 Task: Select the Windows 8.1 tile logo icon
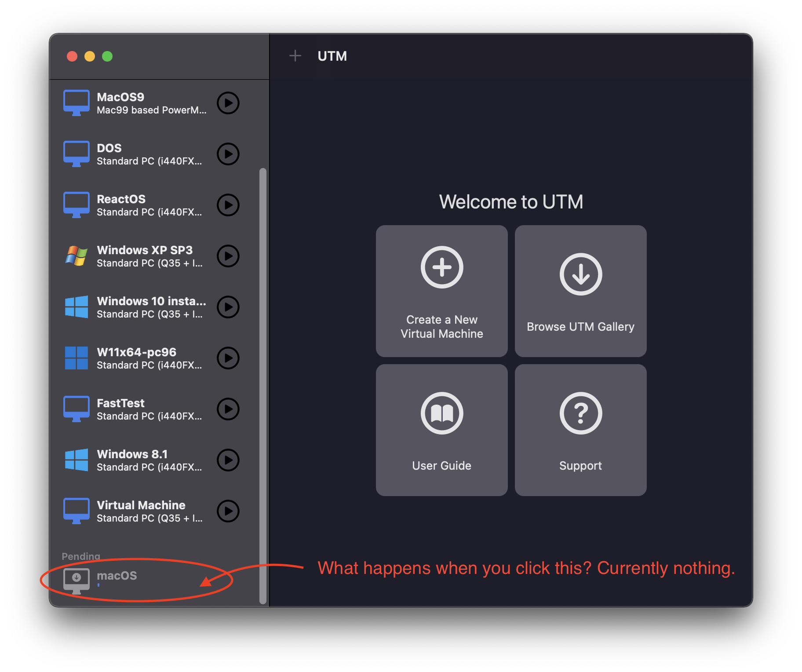(x=77, y=460)
